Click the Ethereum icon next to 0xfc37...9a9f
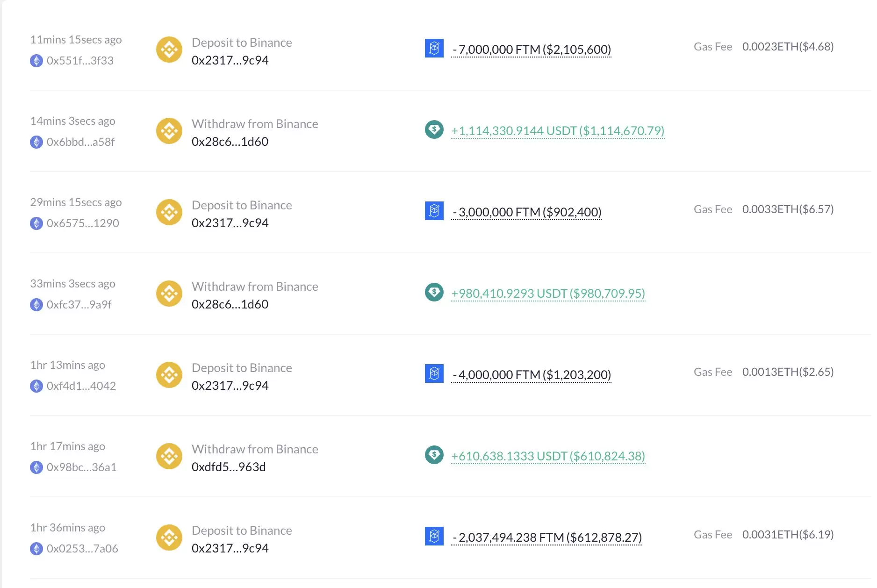Image resolution: width=877 pixels, height=588 pixels. point(36,305)
